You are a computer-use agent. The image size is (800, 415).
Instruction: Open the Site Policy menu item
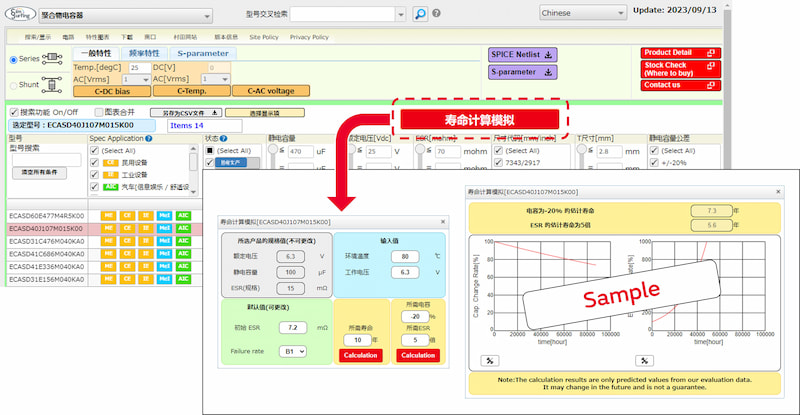[263, 36]
